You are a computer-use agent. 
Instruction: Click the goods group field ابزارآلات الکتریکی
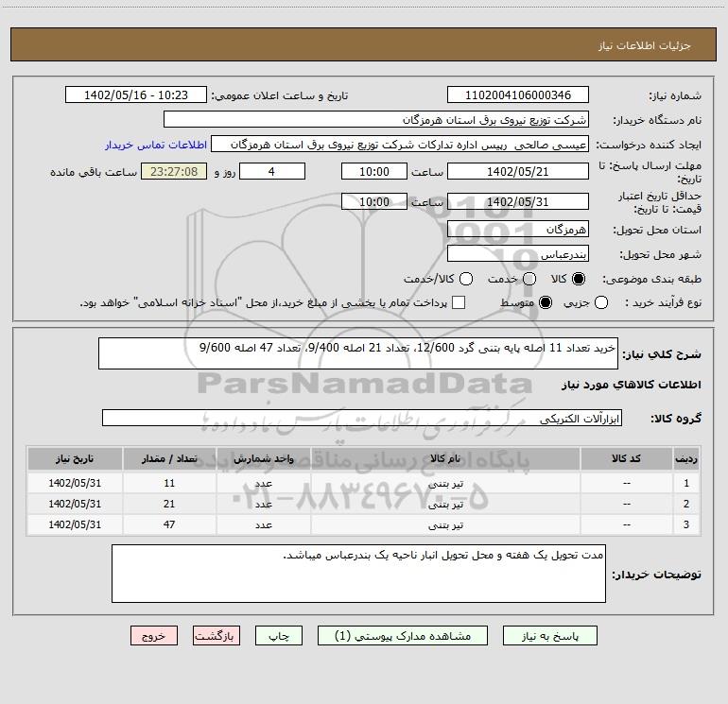[x=362, y=418]
